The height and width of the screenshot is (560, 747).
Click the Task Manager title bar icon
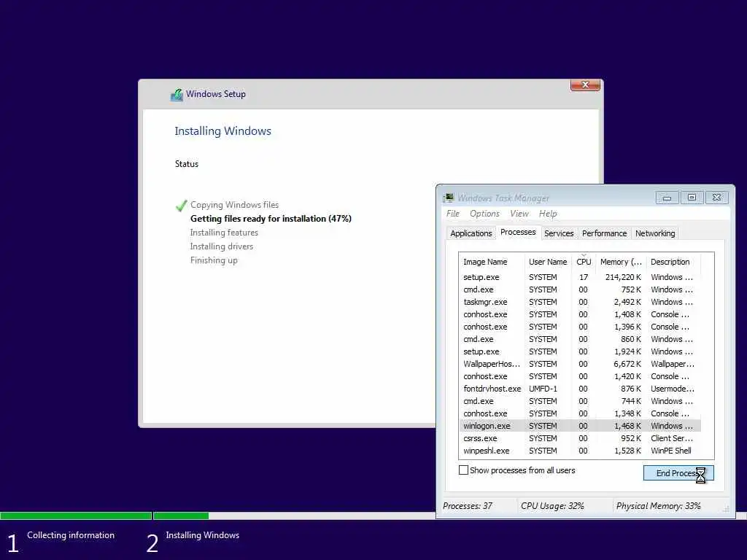coord(449,198)
